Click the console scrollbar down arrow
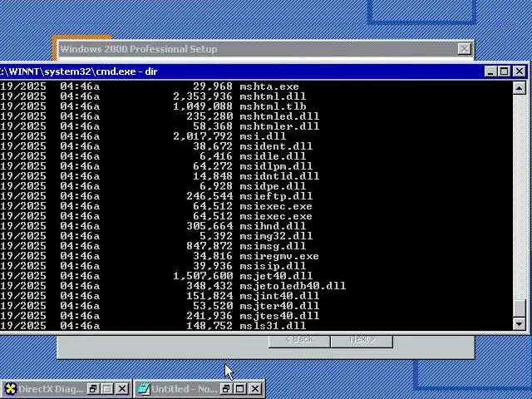 tap(519, 324)
